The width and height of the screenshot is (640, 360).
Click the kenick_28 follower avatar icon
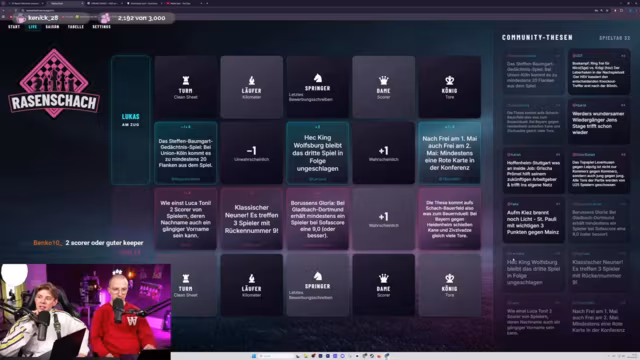tap(20, 18)
